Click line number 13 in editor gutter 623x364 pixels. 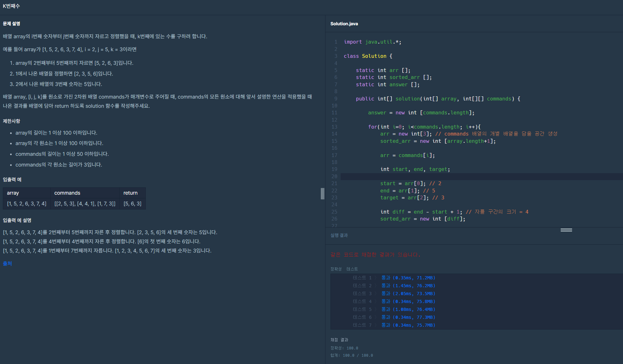334,127
